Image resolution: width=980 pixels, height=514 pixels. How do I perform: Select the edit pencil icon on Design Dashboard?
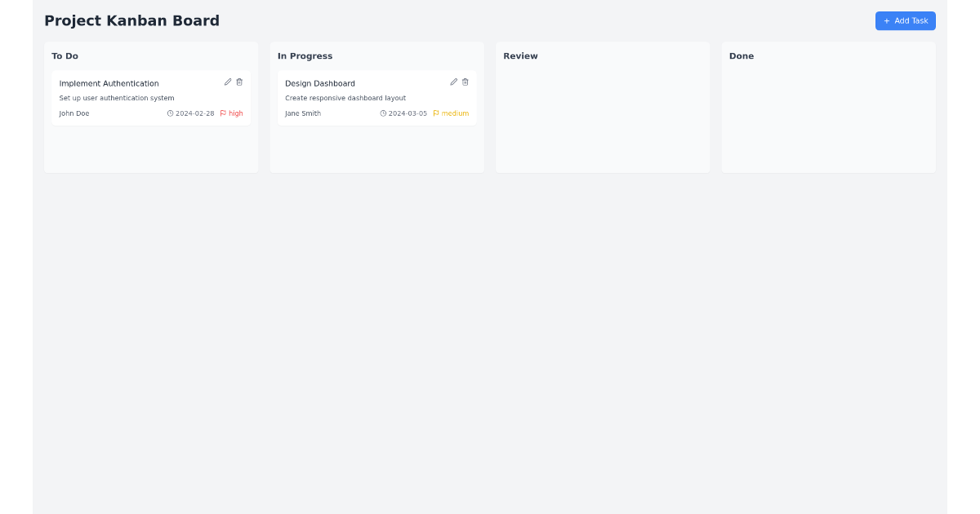point(453,82)
